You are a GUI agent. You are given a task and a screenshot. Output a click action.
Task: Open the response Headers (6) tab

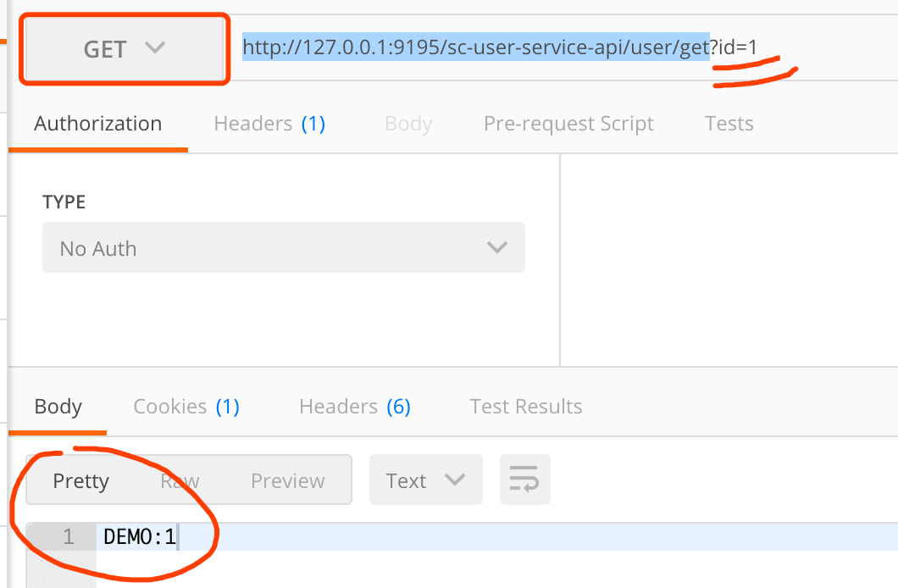pos(354,407)
